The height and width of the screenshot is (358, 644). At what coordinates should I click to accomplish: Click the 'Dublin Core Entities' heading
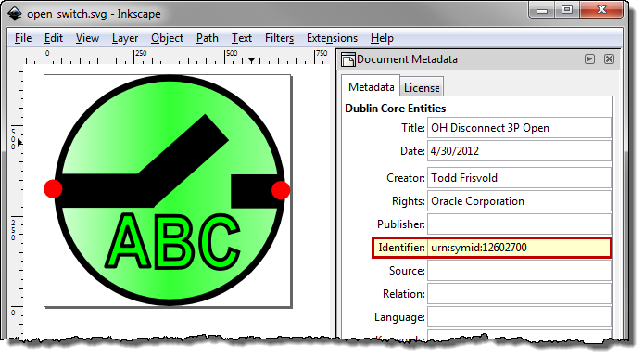pyautogui.click(x=395, y=109)
